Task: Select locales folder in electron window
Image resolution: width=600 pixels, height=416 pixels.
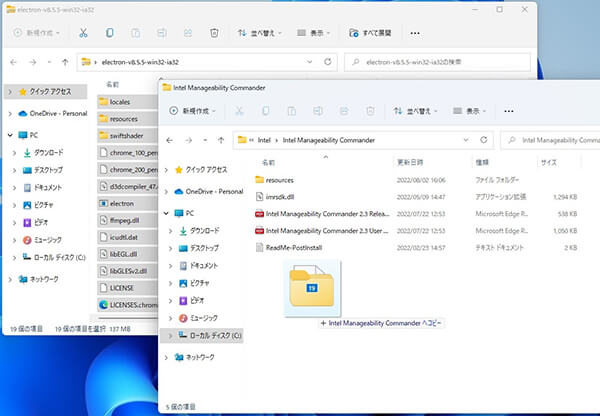Action: point(127,102)
